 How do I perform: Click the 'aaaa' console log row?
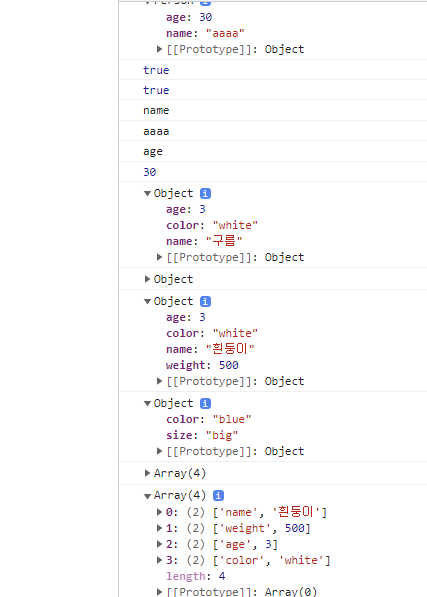coord(273,131)
